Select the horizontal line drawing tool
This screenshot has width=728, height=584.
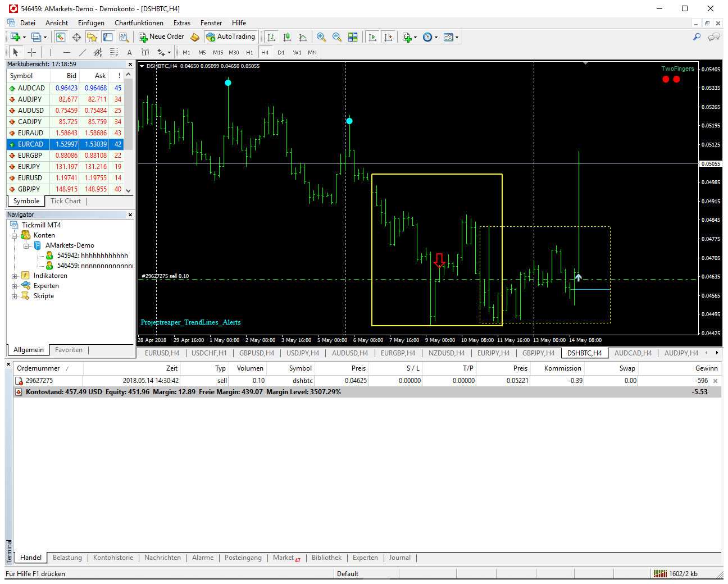(67, 52)
